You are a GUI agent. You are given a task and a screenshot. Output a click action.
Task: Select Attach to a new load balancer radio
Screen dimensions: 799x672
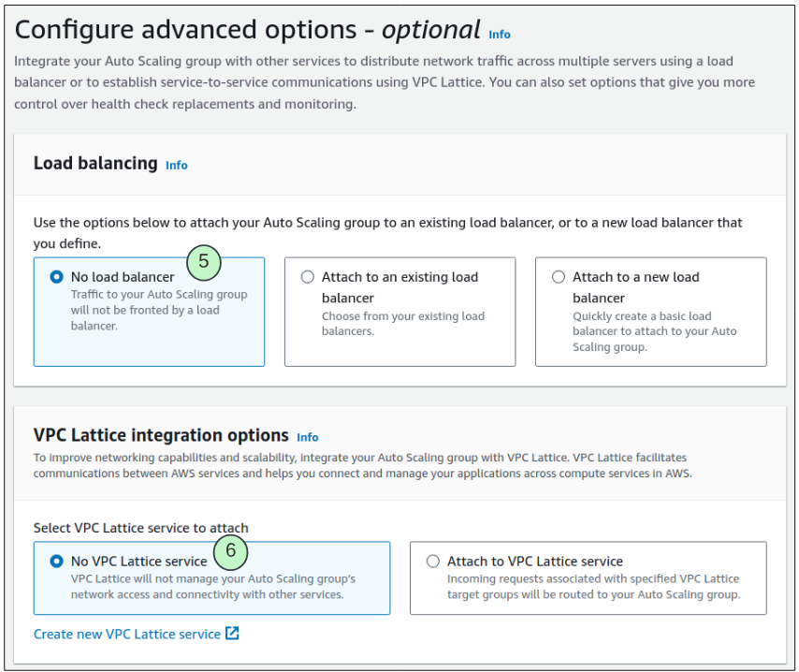click(559, 277)
